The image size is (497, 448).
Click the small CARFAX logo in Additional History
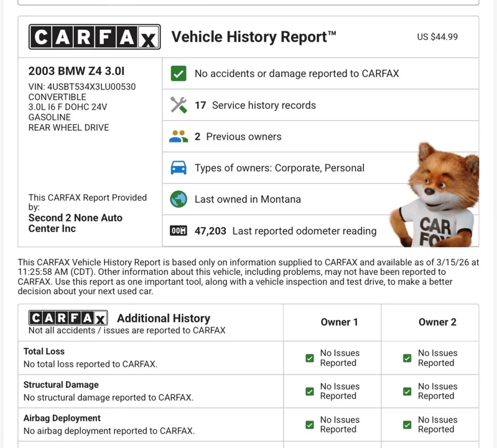point(68,318)
